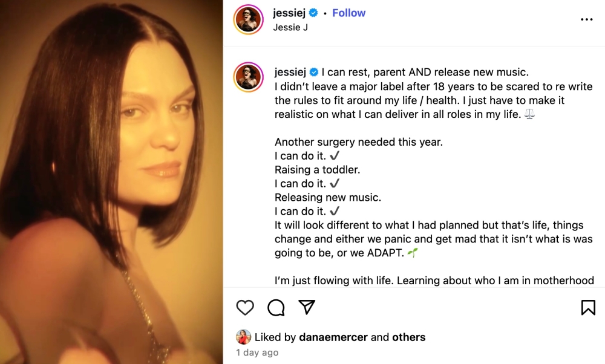605x364 pixels.
Task: Click the verified badge next to the header username
Action: 313,13
